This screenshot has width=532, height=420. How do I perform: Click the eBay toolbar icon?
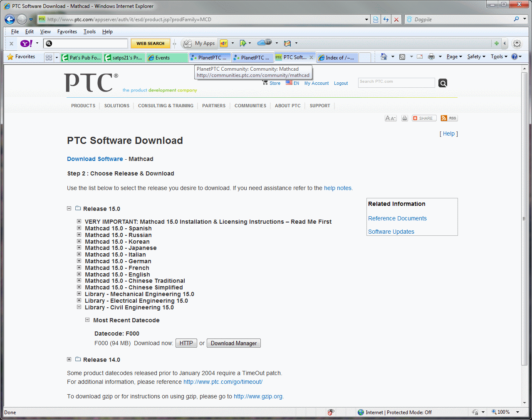tap(224, 43)
